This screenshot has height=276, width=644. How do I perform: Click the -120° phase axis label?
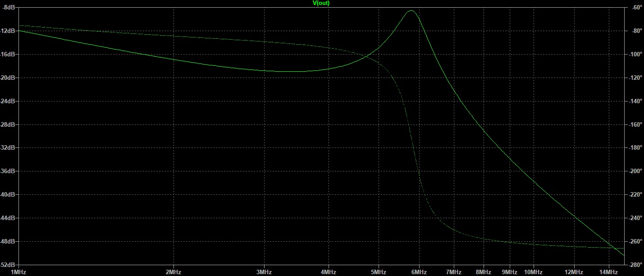point(635,78)
